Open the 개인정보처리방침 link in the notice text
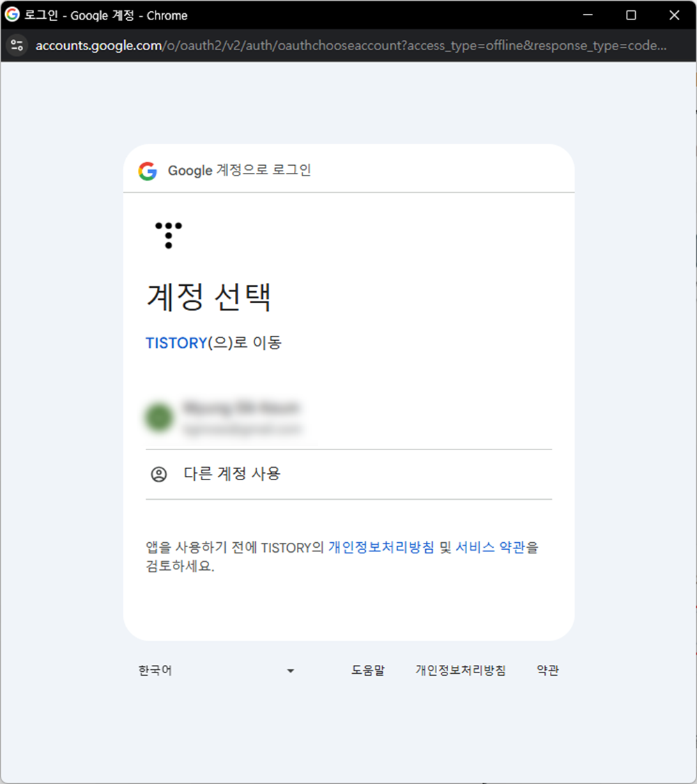 pos(381,547)
